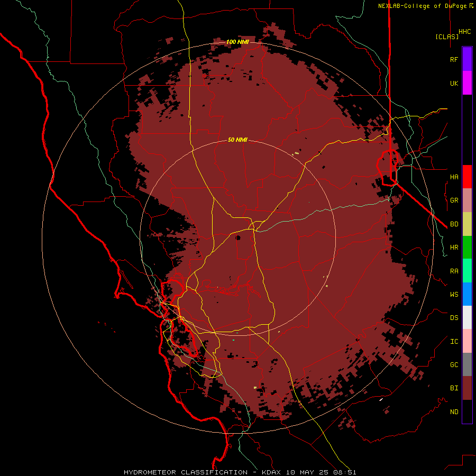Click the UK magenta legend swatch

tap(467, 83)
